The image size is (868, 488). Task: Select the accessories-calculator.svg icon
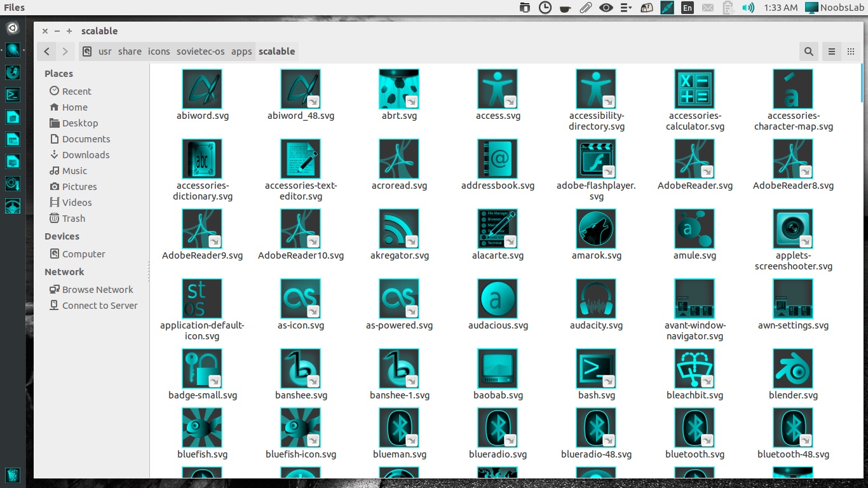click(x=695, y=89)
